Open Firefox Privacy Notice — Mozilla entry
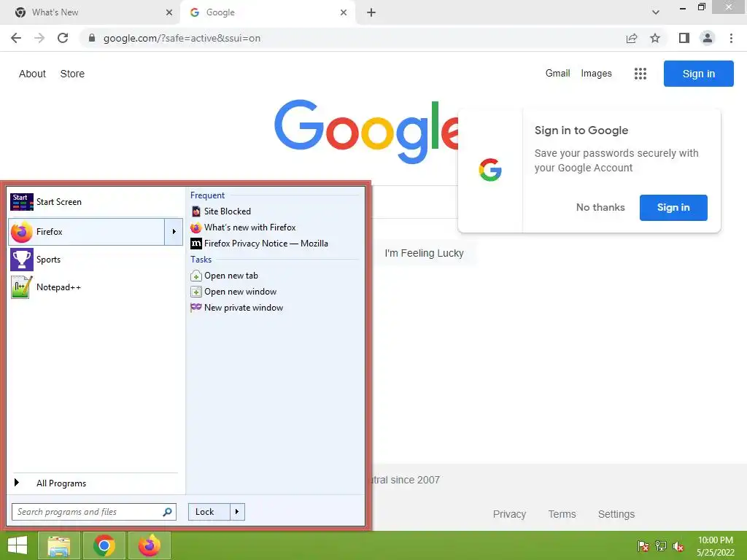Viewport: 747px width, 560px height. 274,244
